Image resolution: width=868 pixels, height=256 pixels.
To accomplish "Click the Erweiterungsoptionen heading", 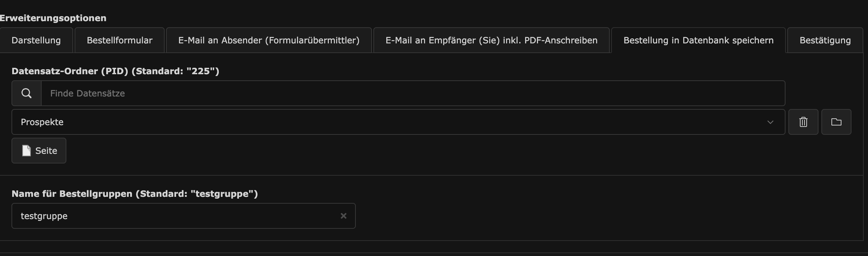I will (x=53, y=18).
